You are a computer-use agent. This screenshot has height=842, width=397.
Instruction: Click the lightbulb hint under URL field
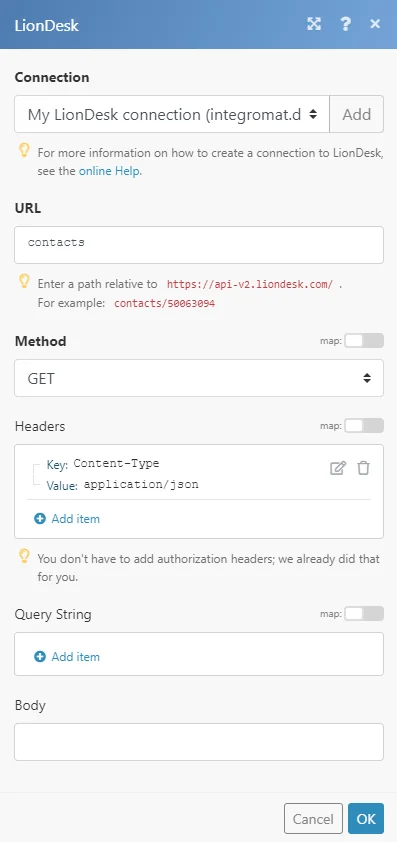click(x=24, y=281)
